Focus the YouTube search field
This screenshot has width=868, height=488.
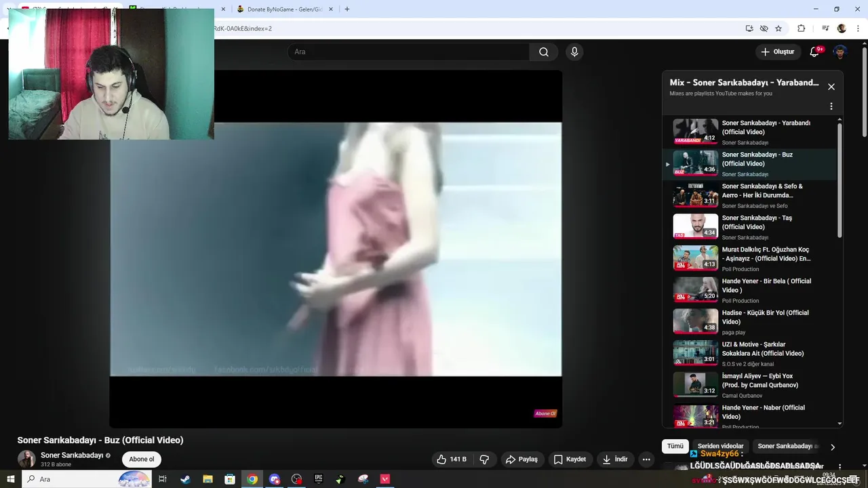[x=410, y=52]
